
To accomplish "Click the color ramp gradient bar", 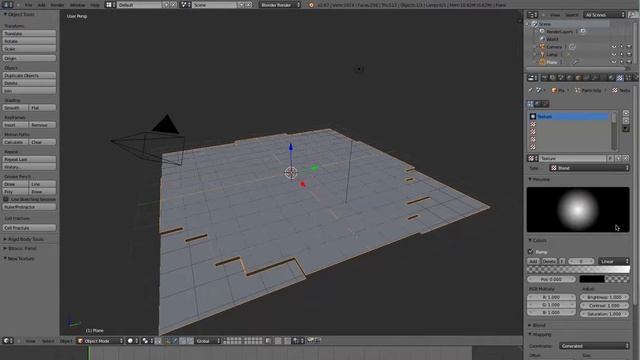I will [578, 269].
